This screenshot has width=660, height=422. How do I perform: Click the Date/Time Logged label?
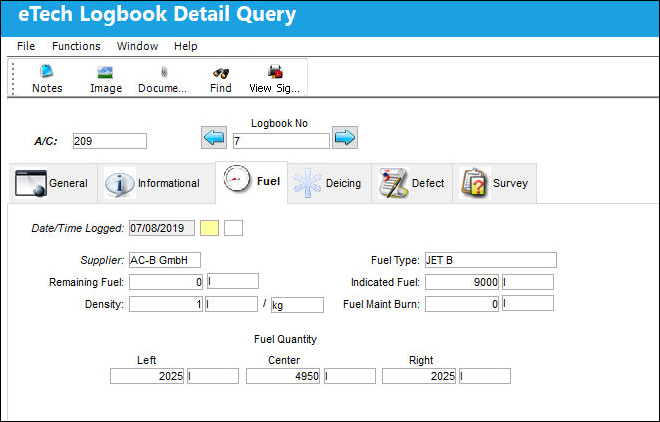click(x=77, y=228)
